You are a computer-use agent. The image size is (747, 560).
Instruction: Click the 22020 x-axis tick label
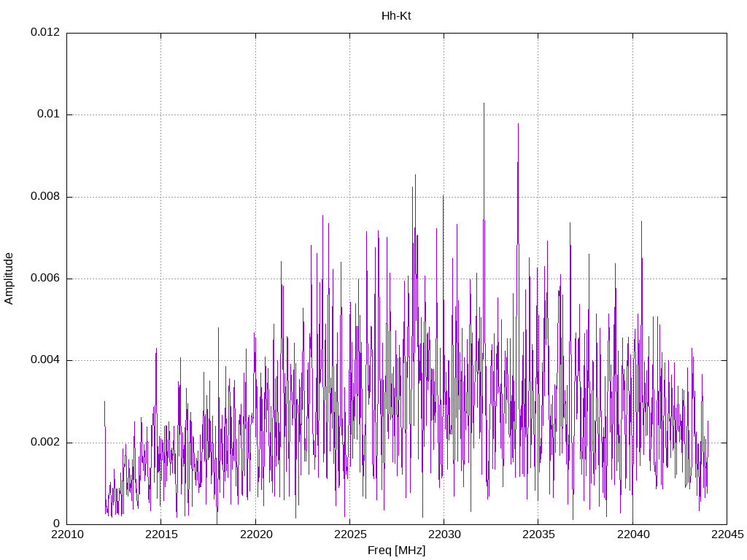(256, 534)
